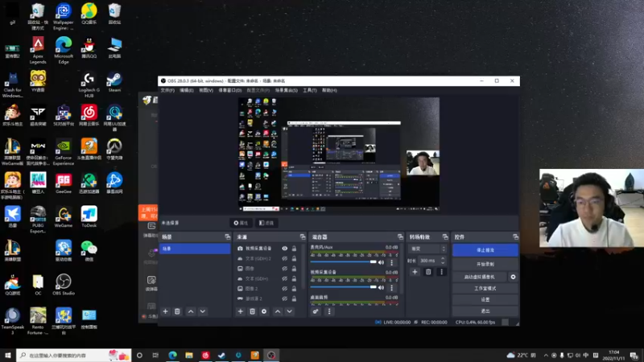This screenshot has width=644, height=362.
Task: Open the Windows Start menu
Action: click(x=8, y=356)
